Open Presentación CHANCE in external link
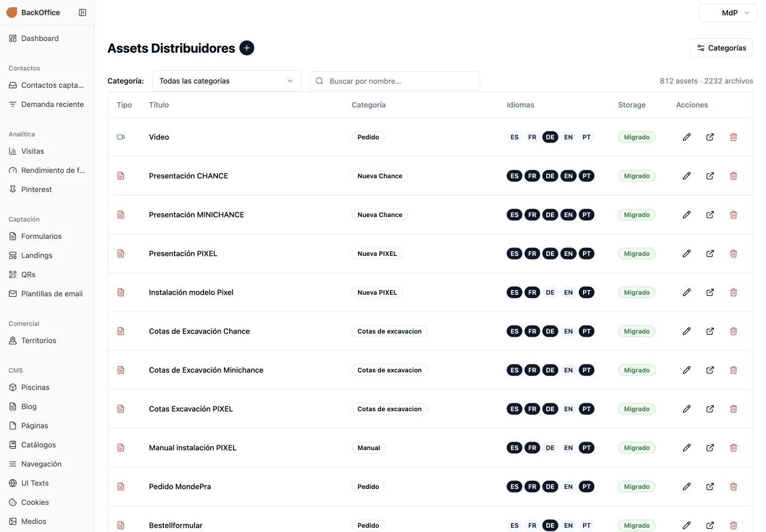Image resolution: width=766 pixels, height=532 pixels. click(710, 176)
